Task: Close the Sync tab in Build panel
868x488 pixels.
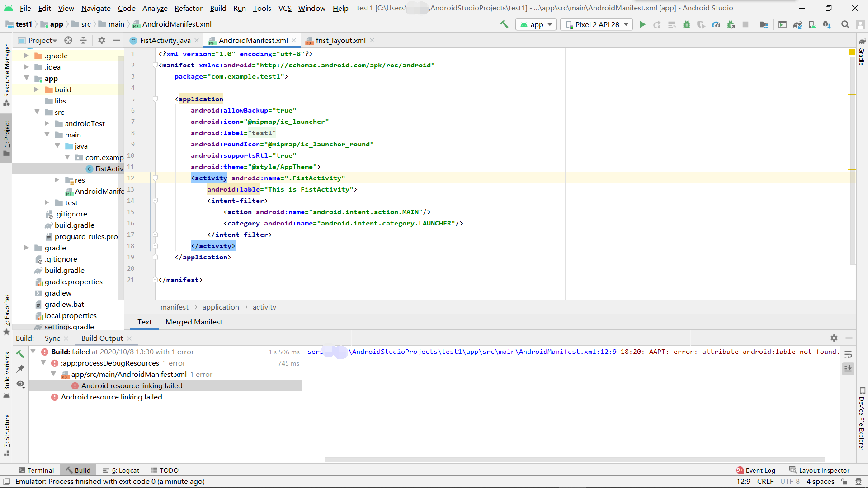Action: (66, 338)
